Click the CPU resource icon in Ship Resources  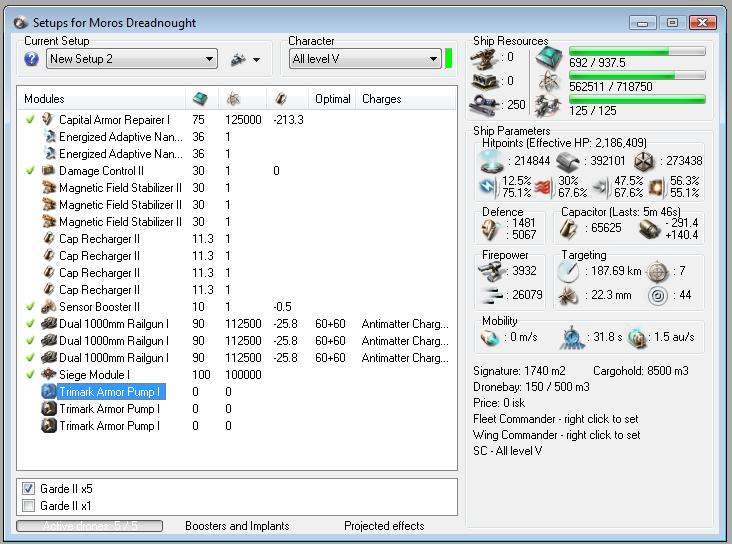pyautogui.click(x=549, y=58)
